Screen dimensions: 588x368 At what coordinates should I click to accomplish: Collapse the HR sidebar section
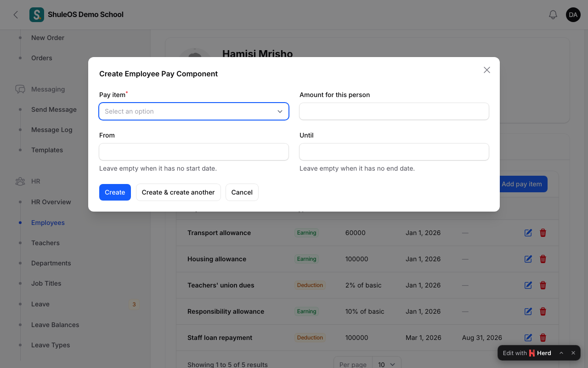pos(36,181)
